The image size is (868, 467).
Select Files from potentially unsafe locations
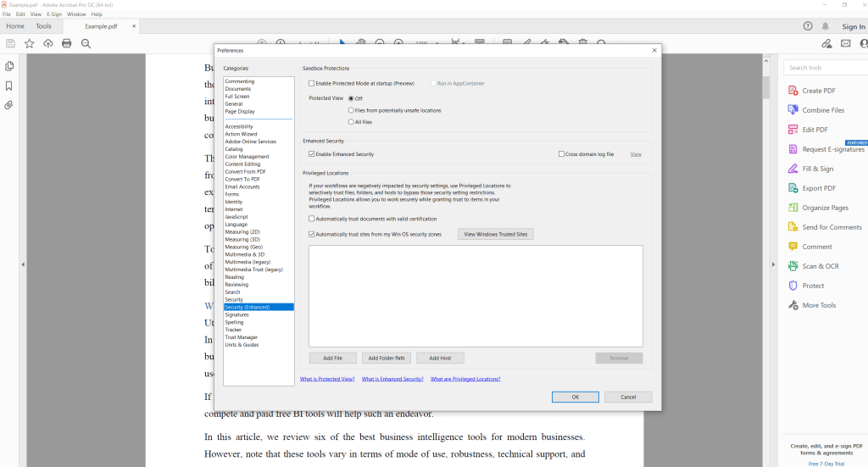point(351,111)
